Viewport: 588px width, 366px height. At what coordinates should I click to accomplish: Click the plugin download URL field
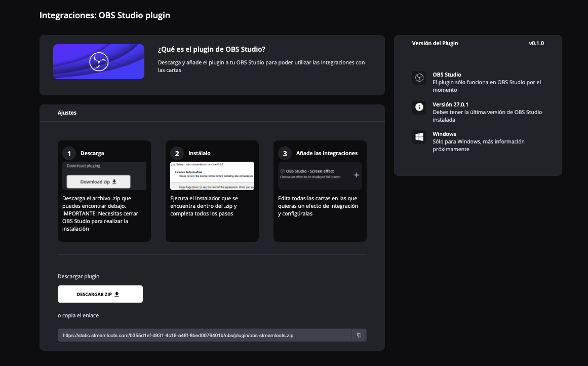205,335
